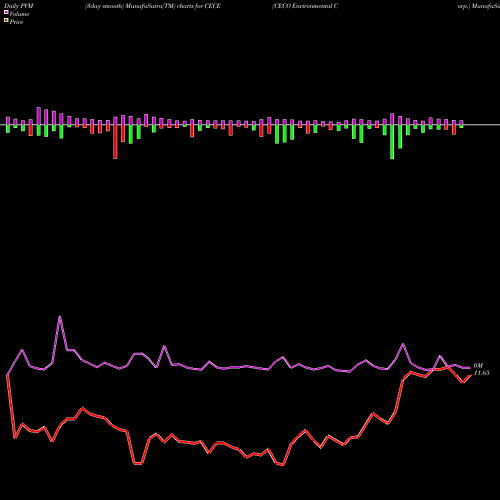Click the tallest green downward bar in the histogram
This screenshot has width=500, height=500.
[392, 142]
